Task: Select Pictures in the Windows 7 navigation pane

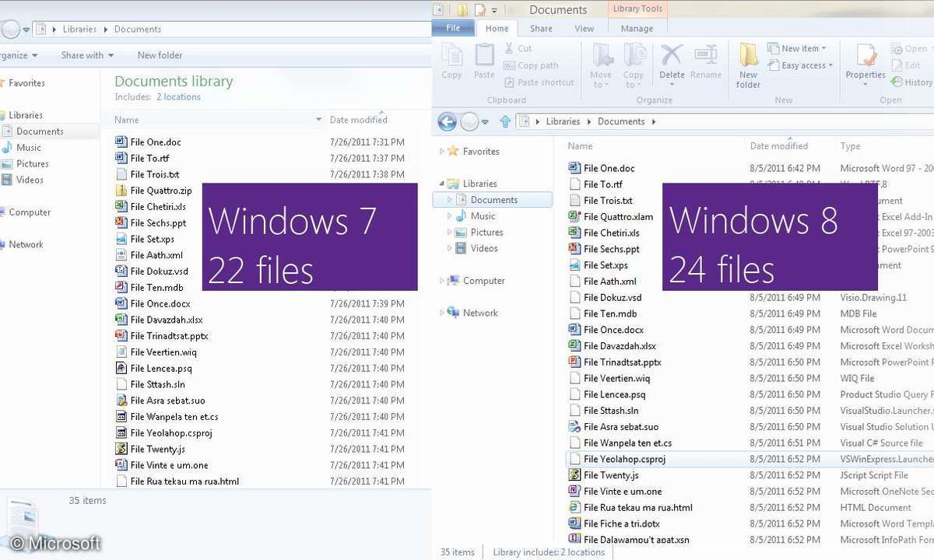Action: [x=32, y=164]
